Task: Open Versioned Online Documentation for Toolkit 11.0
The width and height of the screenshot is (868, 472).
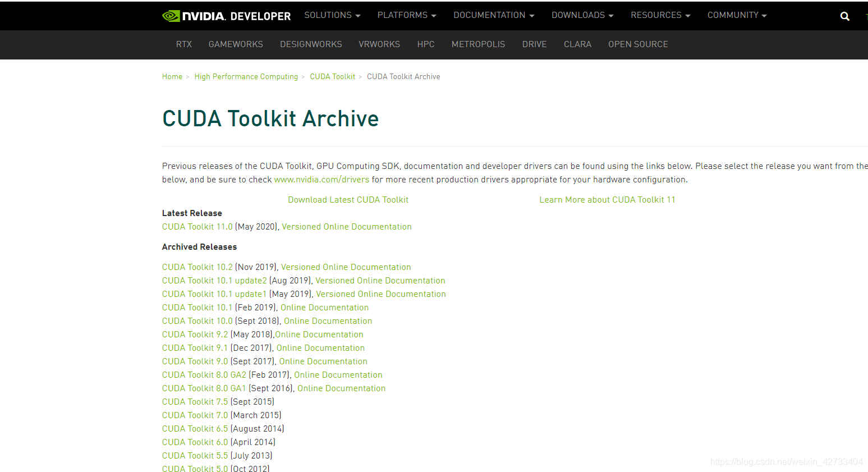Action: [x=347, y=227]
